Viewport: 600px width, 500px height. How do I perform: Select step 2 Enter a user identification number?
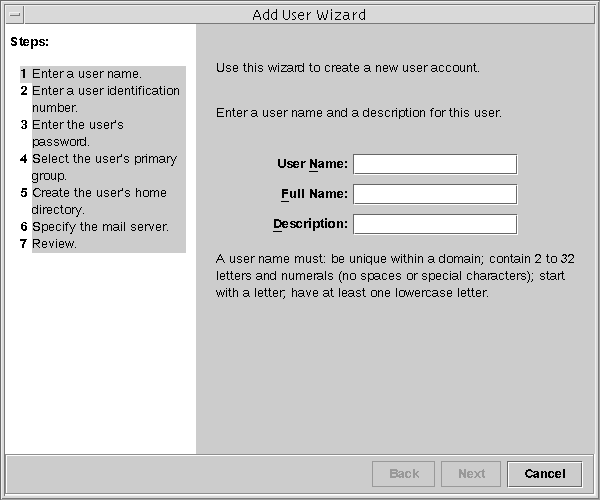click(105, 99)
